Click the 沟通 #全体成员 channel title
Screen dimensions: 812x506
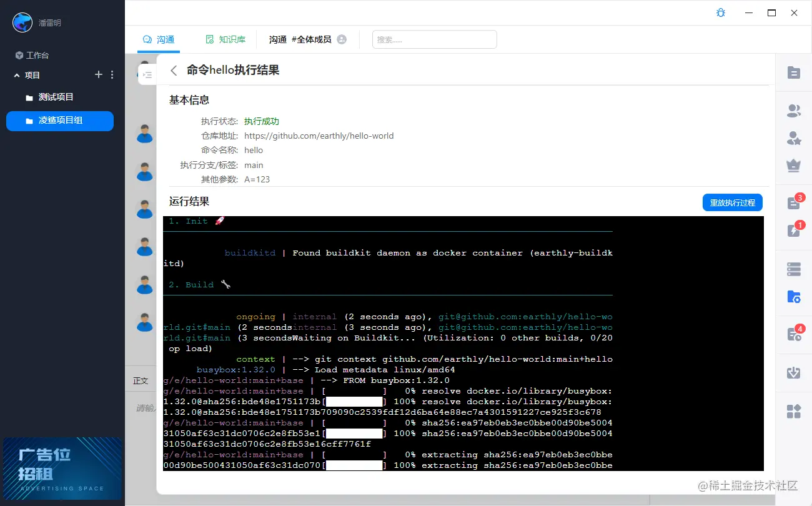(300, 39)
